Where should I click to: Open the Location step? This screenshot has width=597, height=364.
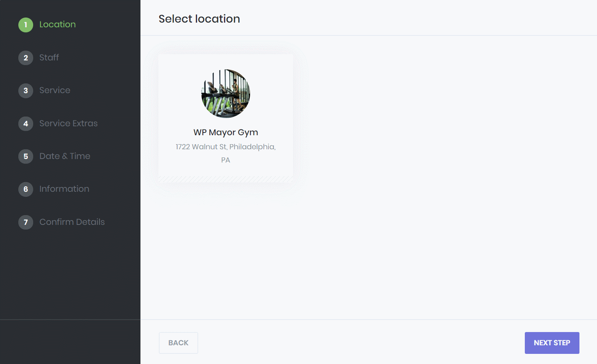pos(57,24)
